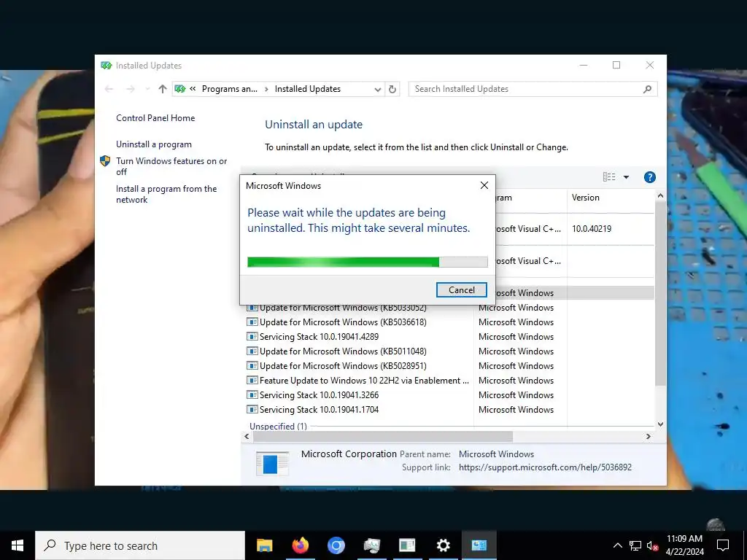This screenshot has height=560, width=747.
Task: Open Install a program from the network
Action: (x=166, y=194)
